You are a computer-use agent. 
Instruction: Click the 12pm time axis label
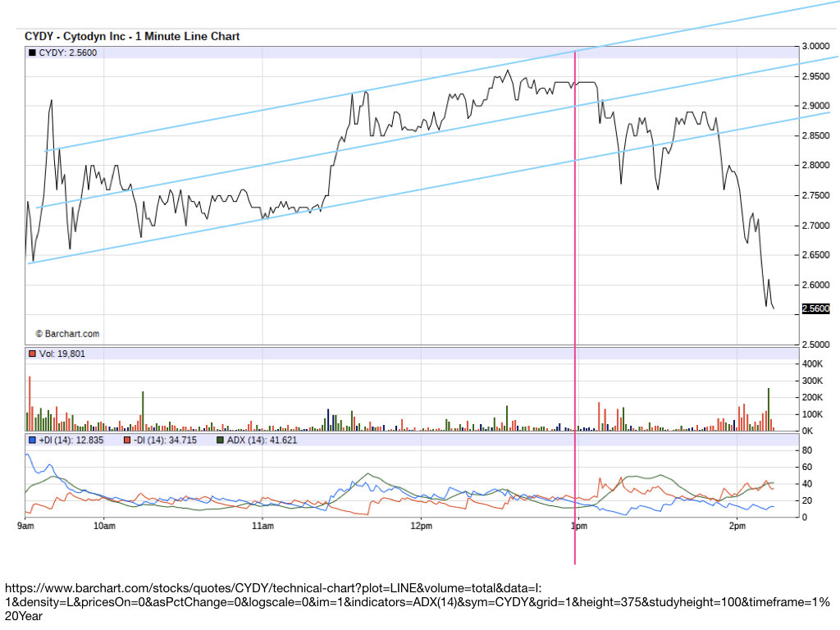click(421, 527)
